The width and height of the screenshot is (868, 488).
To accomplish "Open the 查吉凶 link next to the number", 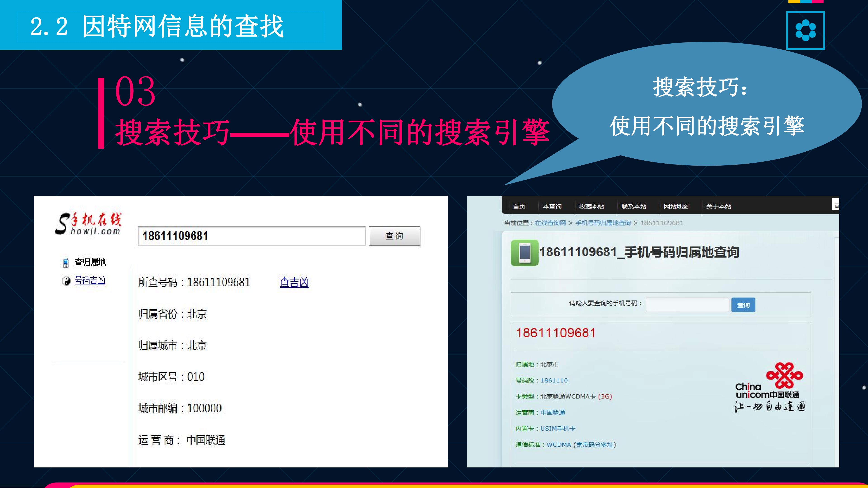I will [x=294, y=282].
